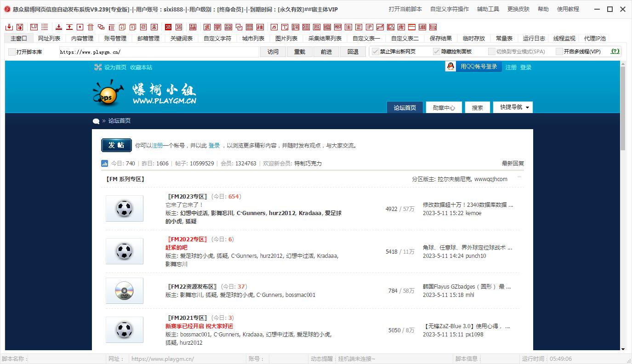Open the 〖FM2023专区〗 forum link

point(188,196)
